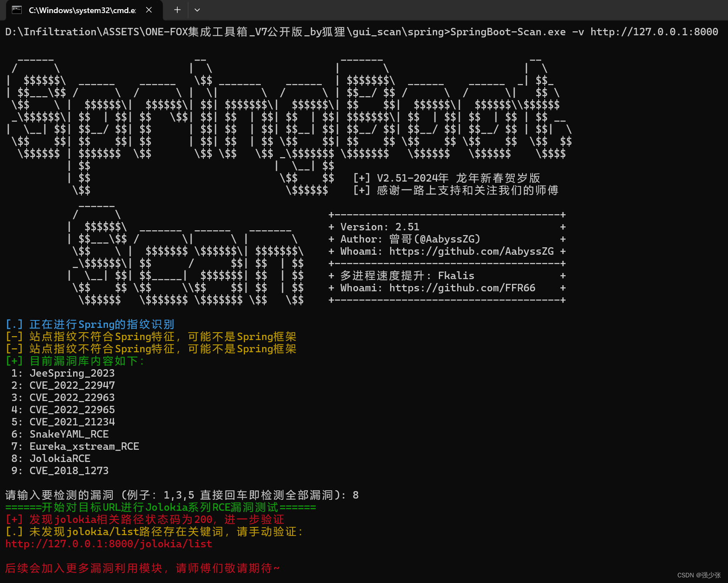
Task: Click the Author: 曾哥(@AabyssZG) line
Action: click(410, 239)
